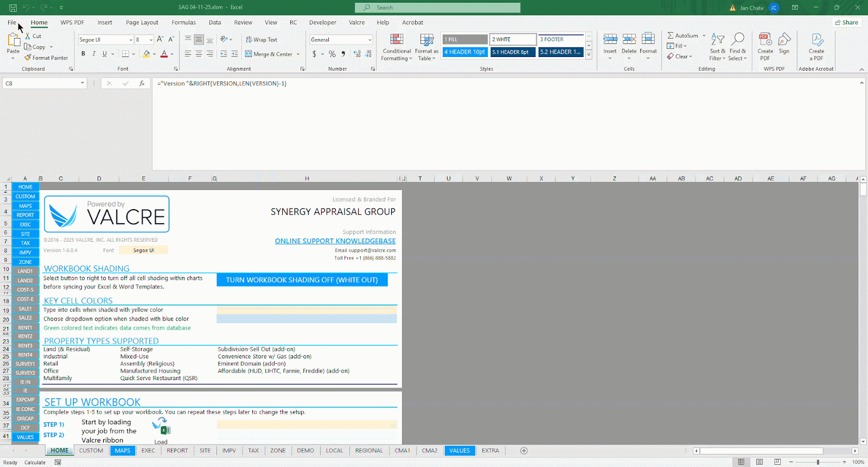Center text horizontally
Image resolution: width=868 pixels, height=467 pixels.
[199, 54]
